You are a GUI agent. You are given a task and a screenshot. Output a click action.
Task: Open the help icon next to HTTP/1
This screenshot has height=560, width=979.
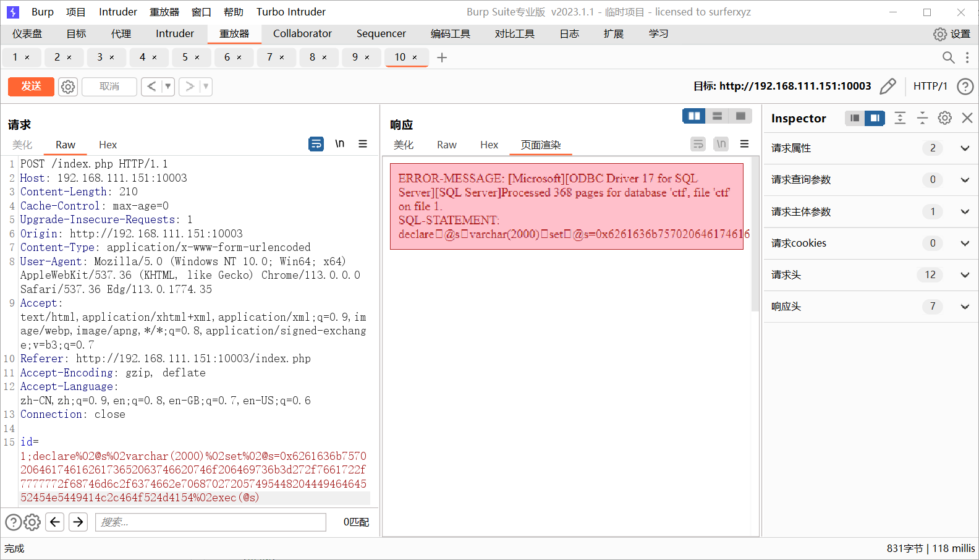coord(965,87)
